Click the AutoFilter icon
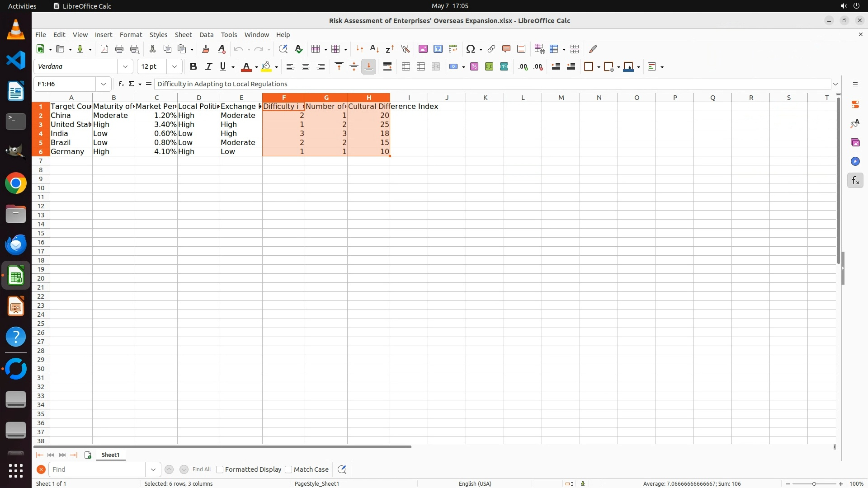The height and width of the screenshot is (488, 868). pyautogui.click(x=405, y=49)
